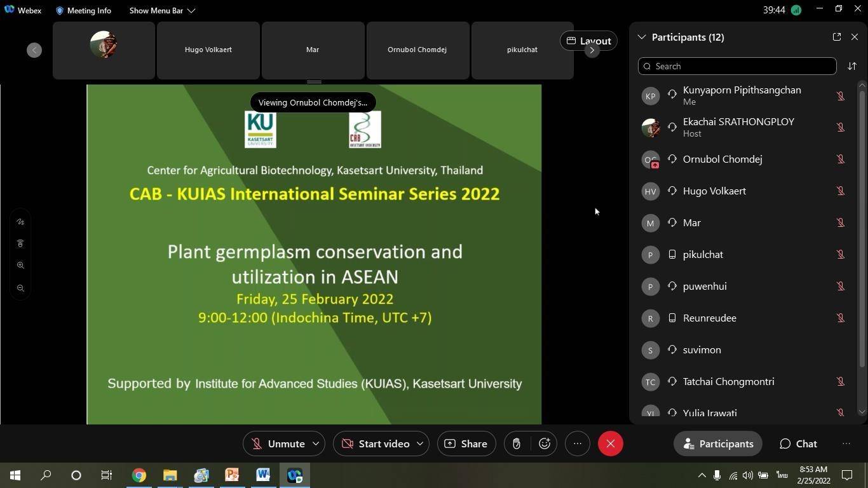Viewport: 868px width, 488px height.
Task: Open Word from the taskbar
Action: (x=263, y=475)
